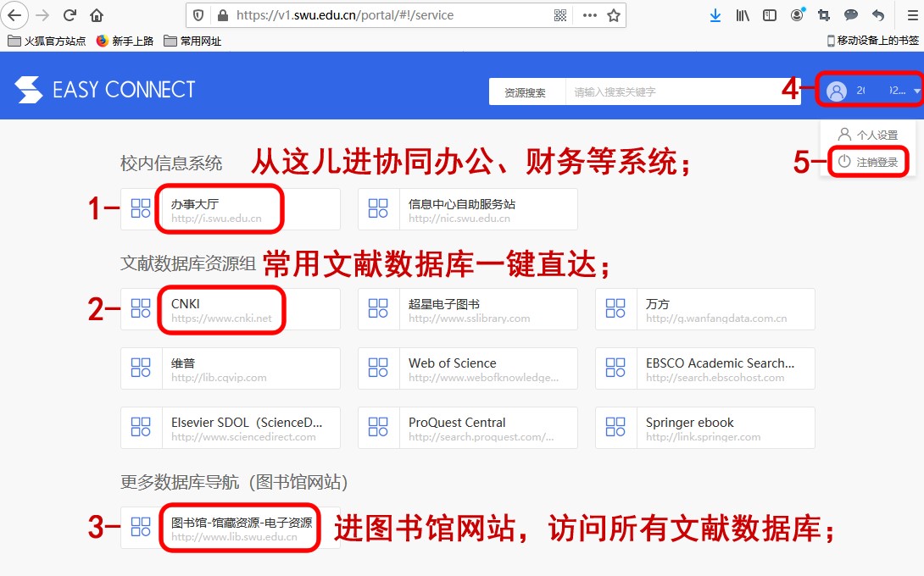Click the browser home icon

97,15
